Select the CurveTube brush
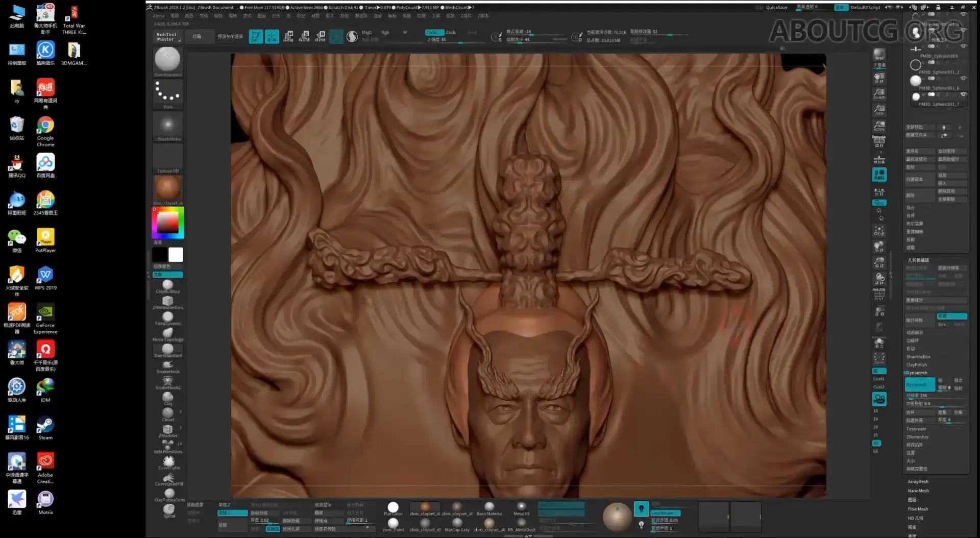Screen dimensions: 980x538 [168, 461]
